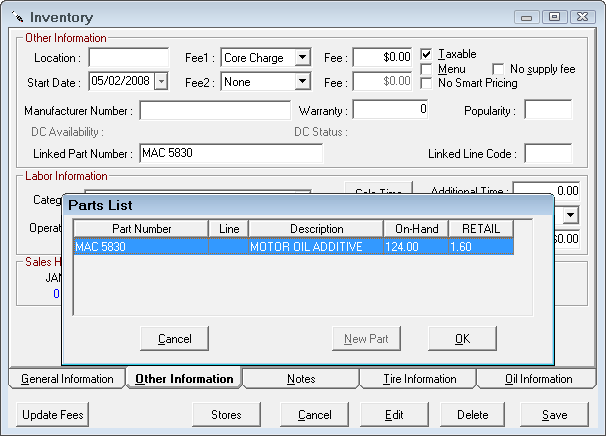Viewport: 606px width, 436px height.
Task: Enable the Menu checkbox
Action: tap(427, 69)
